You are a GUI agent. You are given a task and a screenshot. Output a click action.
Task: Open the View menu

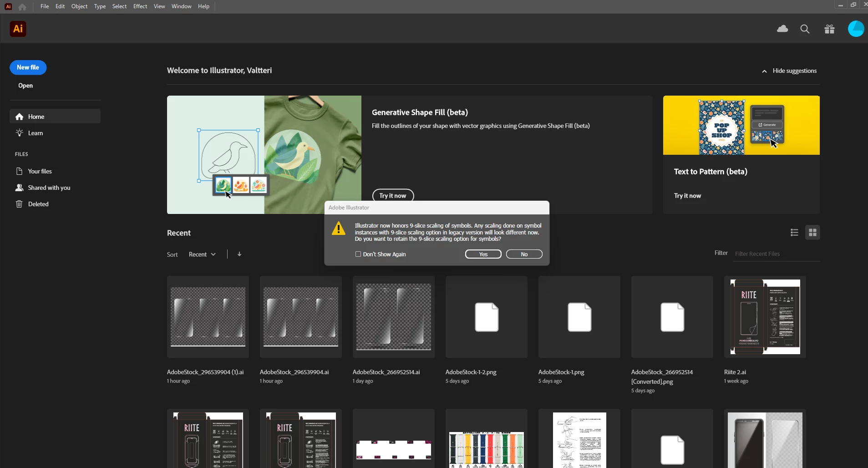tap(159, 6)
